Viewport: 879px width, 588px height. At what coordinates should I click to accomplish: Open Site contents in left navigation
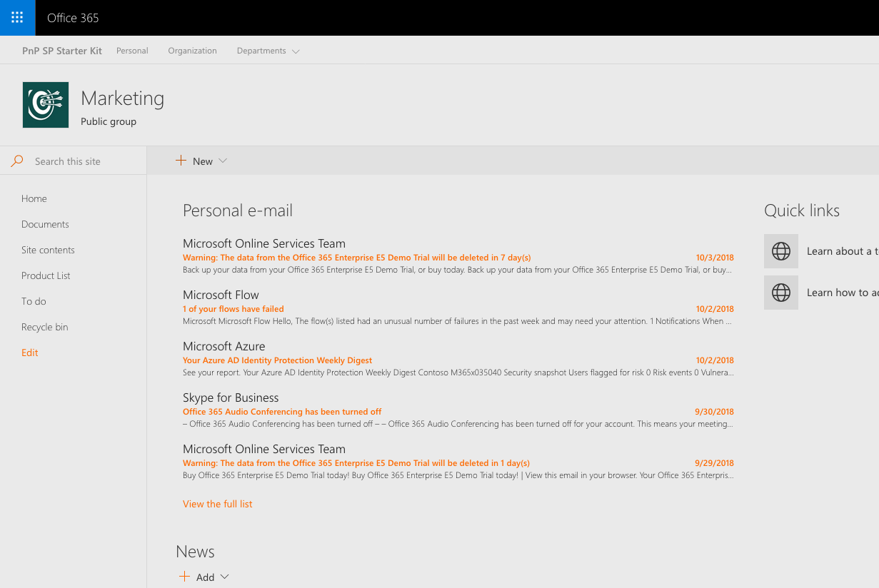click(x=48, y=250)
